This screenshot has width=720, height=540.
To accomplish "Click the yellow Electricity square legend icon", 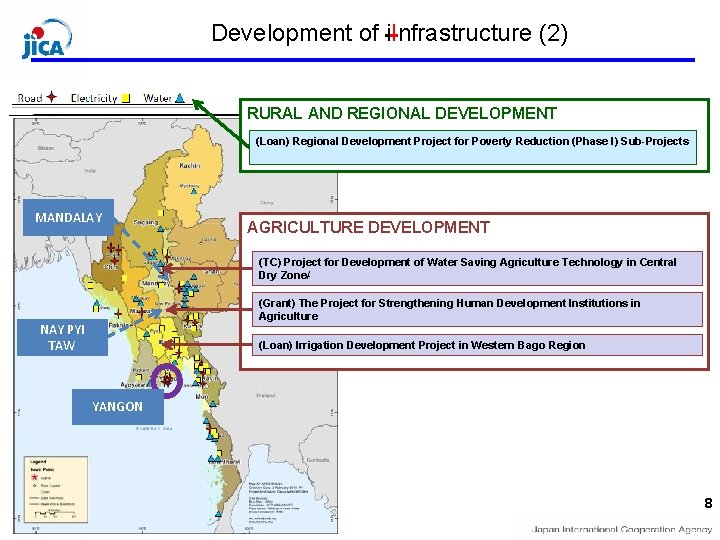I will (126, 98).
